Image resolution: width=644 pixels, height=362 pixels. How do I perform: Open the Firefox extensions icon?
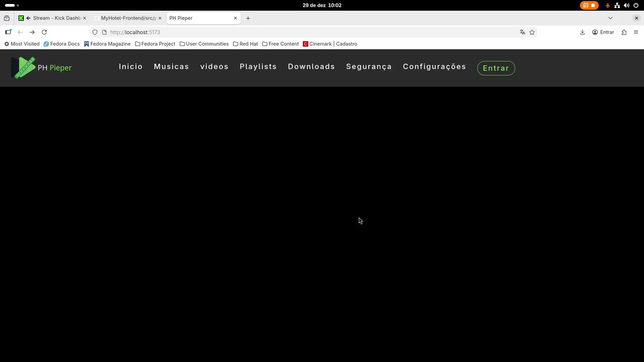(624, 32)
